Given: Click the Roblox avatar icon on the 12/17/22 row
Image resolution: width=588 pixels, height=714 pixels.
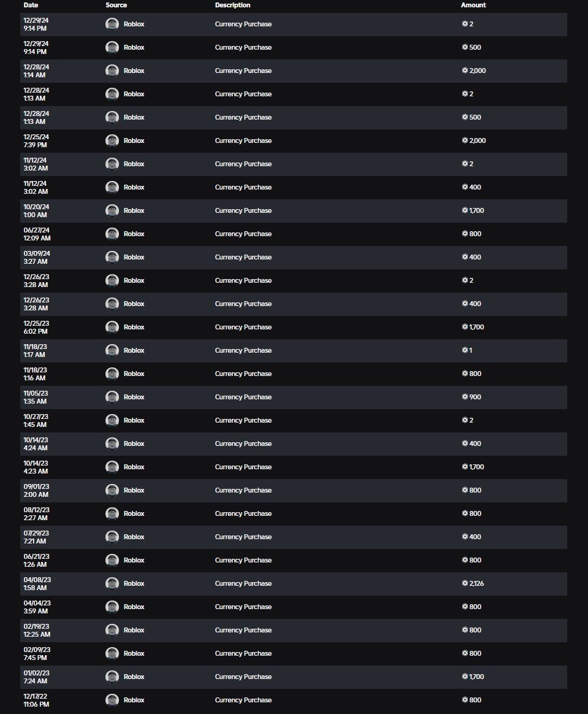Looking at the screenshot, I should [x=112, y=700].
